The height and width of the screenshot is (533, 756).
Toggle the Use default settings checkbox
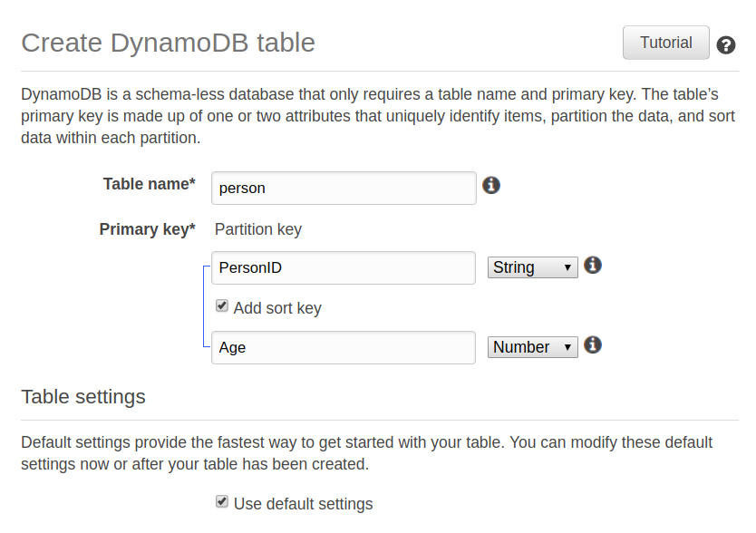click(222, 502)
